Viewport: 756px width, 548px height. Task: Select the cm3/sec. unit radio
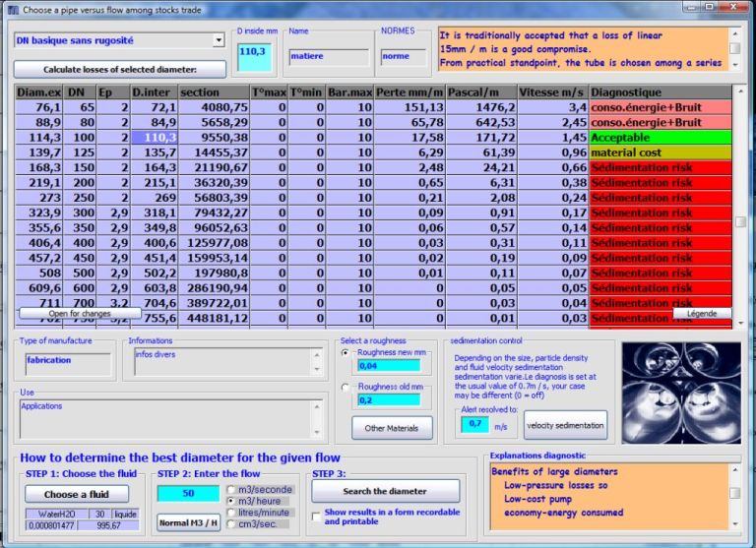coord(231,524)
